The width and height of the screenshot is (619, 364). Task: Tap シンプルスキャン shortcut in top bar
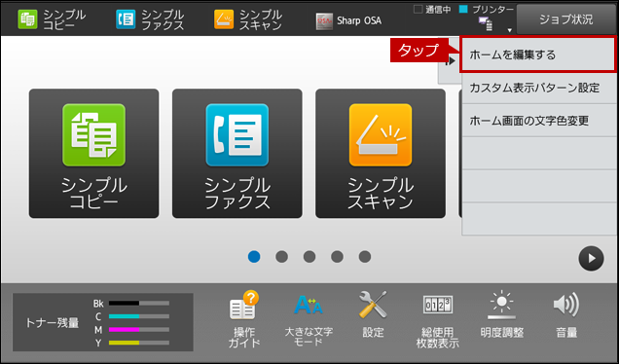pyautogui.click(x=248, y=19)
